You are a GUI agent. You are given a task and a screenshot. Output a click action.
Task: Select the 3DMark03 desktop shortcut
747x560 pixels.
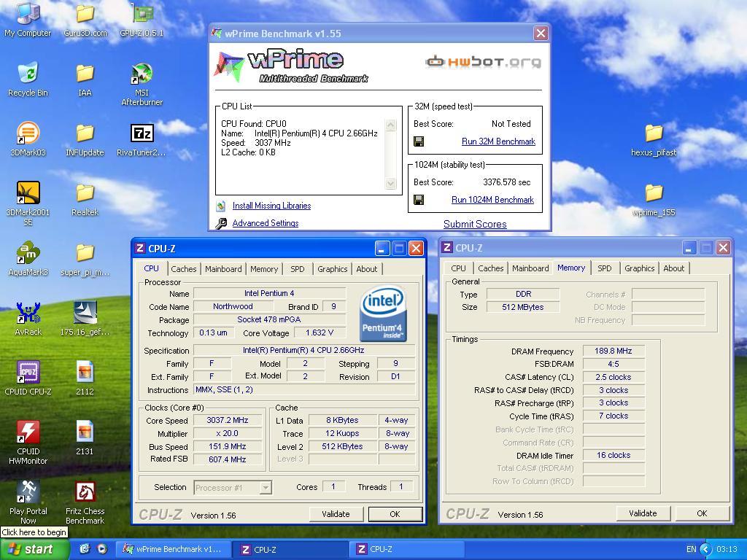point(28,139)
